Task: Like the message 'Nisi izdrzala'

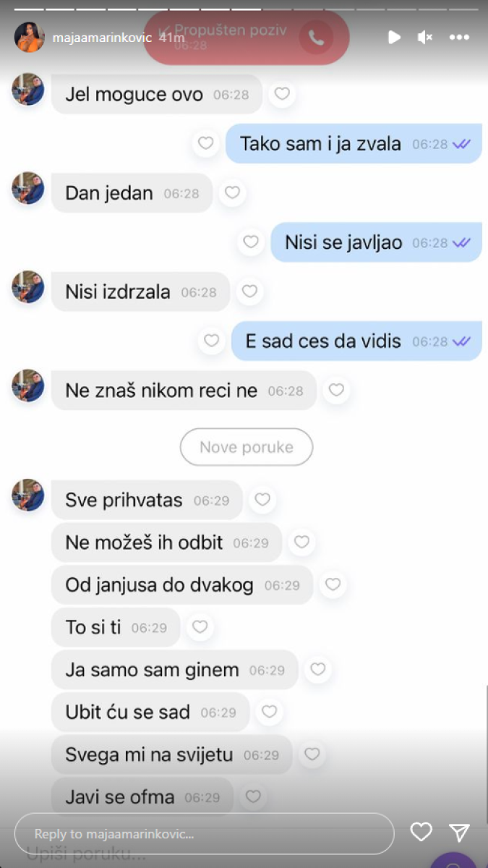Action: (x=249, y=292)
